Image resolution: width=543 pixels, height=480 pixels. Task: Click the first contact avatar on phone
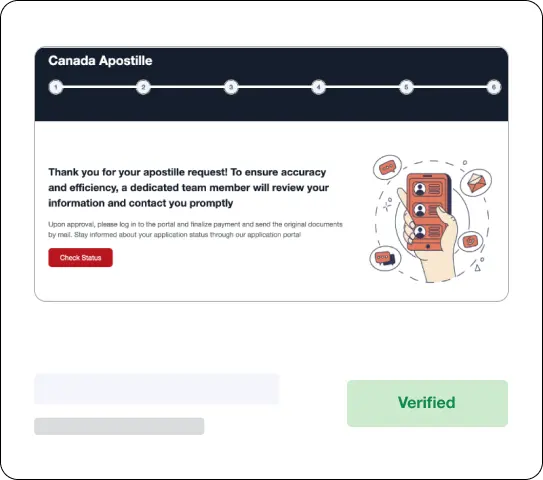(420, 189)
